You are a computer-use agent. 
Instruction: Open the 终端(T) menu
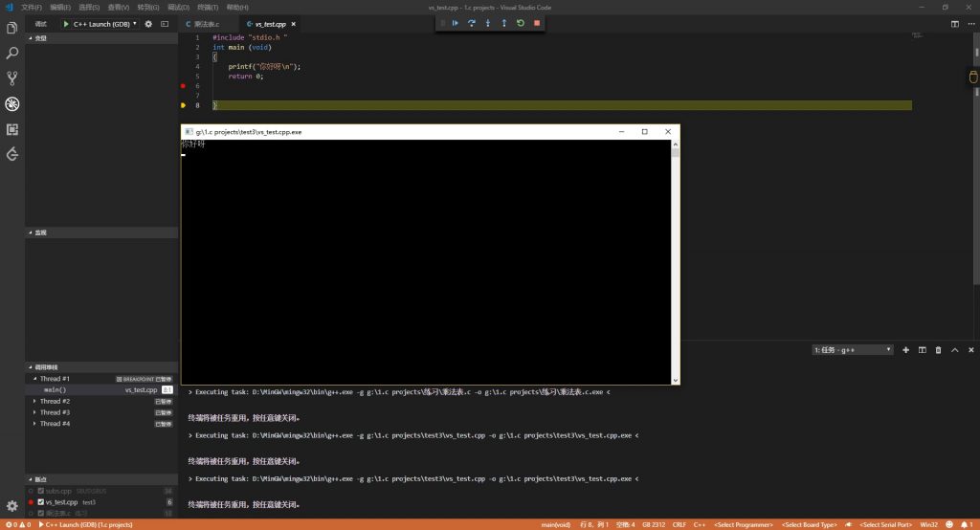pos(209,7)
